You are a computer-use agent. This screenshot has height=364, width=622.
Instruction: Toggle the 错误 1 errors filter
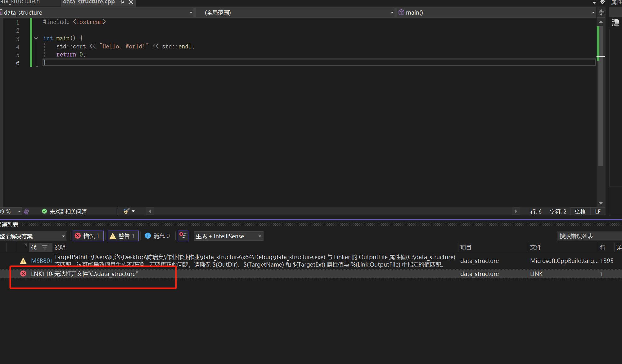click(88, 236)
